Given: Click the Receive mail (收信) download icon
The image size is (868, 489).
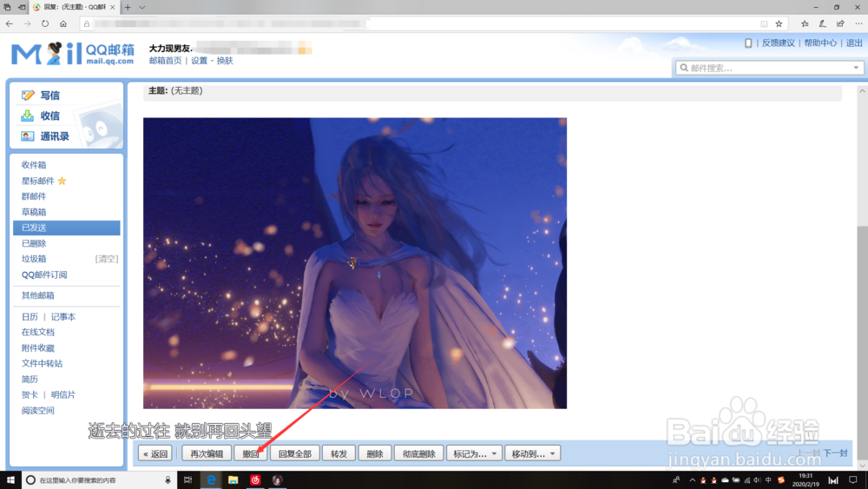Looking at the screenshot, I should pyautogui.click(x=27, y=116).
